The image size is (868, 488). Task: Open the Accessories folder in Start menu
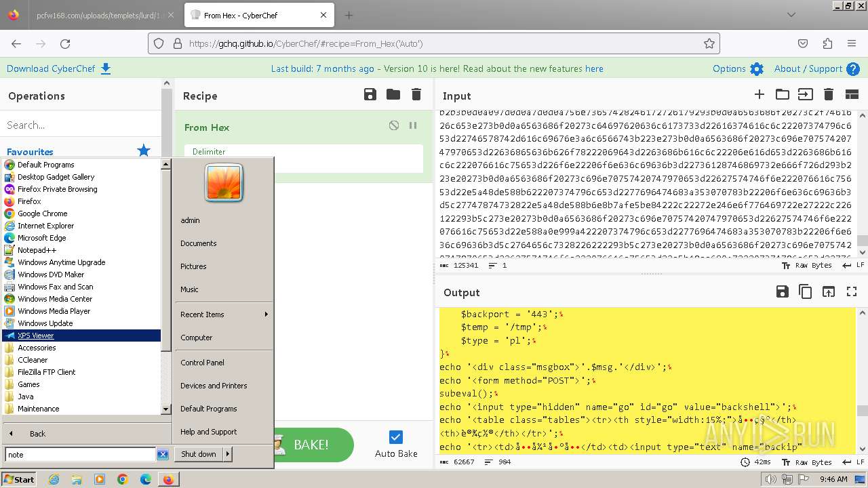(x=82, y=348)
